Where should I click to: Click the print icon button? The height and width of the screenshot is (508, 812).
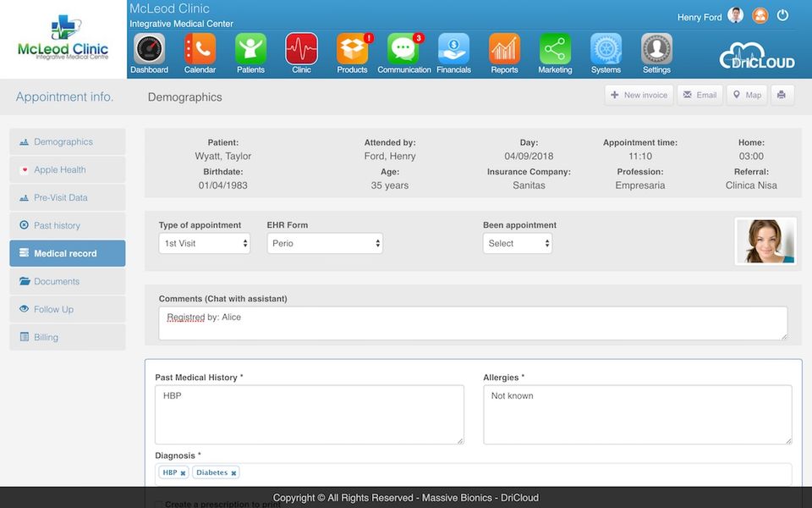[782, 96]
